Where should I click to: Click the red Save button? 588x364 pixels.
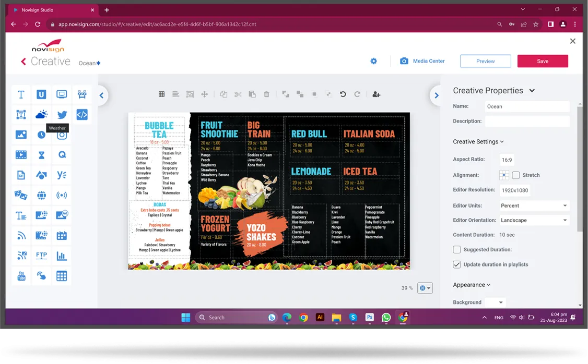pos(543,60)
